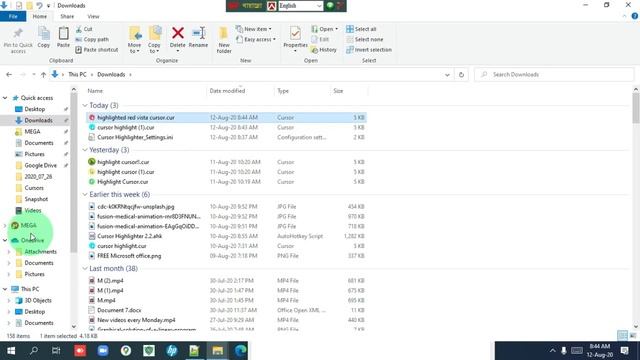The image size is (640, 360).
Task: Collapse Earlier this week (6) group
Action: point(85,194)
